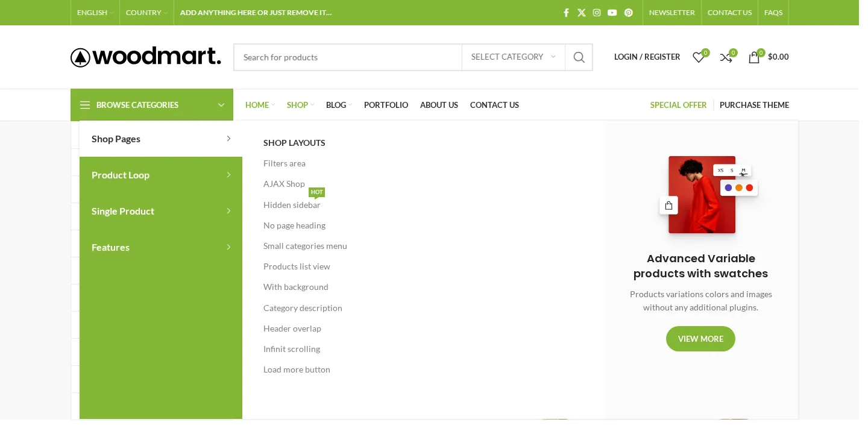Open Infinit scrolling layout
Viewport: 868px width, 434px height.
292,349
